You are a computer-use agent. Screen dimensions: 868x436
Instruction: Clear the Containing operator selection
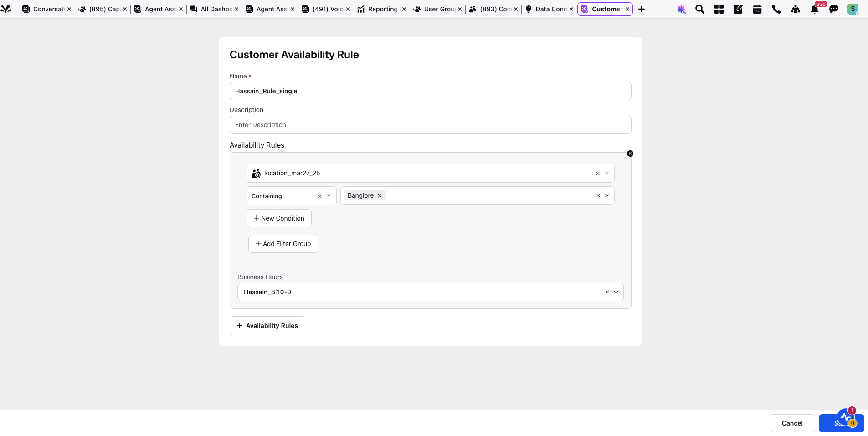(320, 196)
